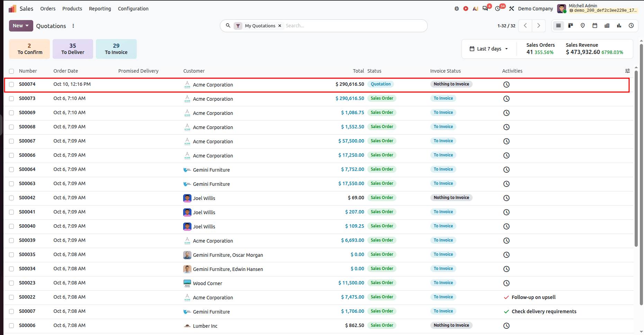
Task: Switch to pivot table view
Action: tap(607, 26)
